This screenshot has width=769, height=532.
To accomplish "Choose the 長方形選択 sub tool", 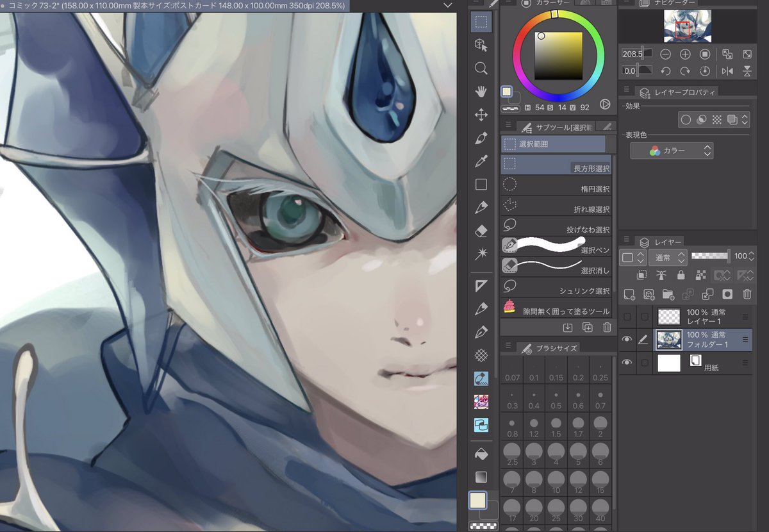I will point(556,165).
